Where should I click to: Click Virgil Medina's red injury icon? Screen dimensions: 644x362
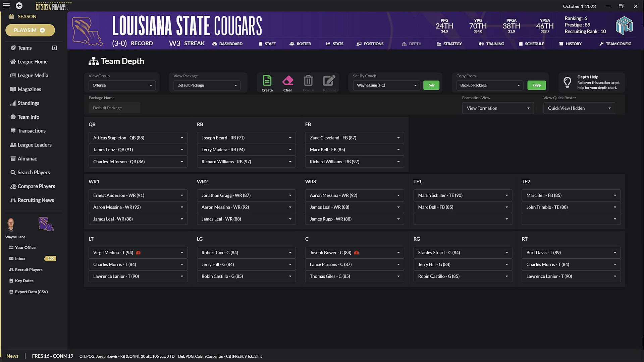click(x=138, y=253)
